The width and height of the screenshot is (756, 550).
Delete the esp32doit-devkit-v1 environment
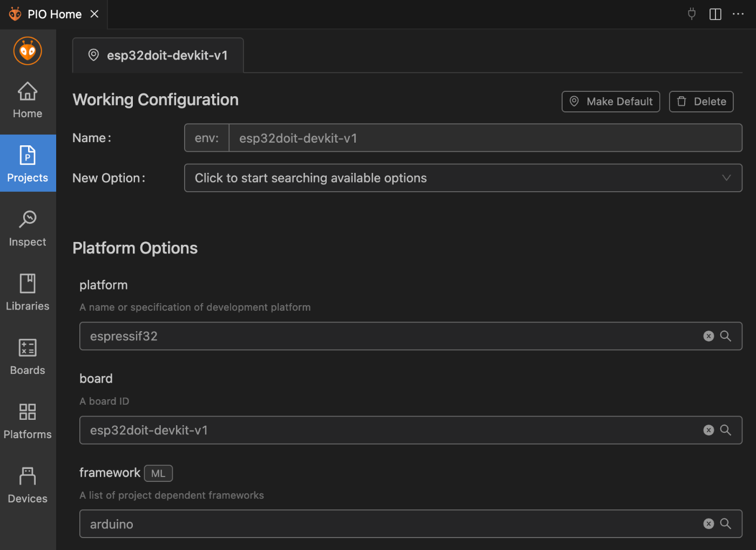click(x=701, y=102)
